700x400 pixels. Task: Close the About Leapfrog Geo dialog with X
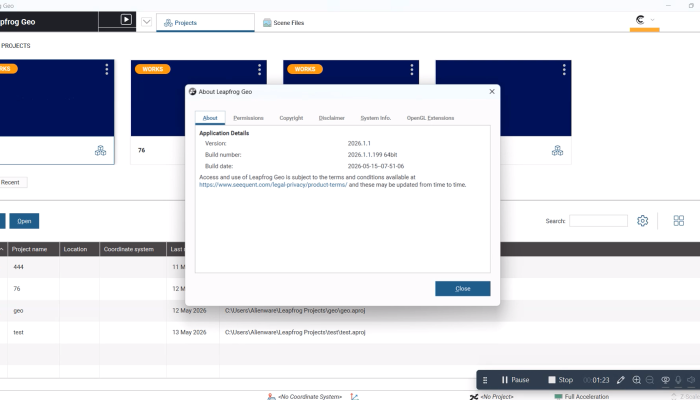pyautogui.click(x=492, y=92)
